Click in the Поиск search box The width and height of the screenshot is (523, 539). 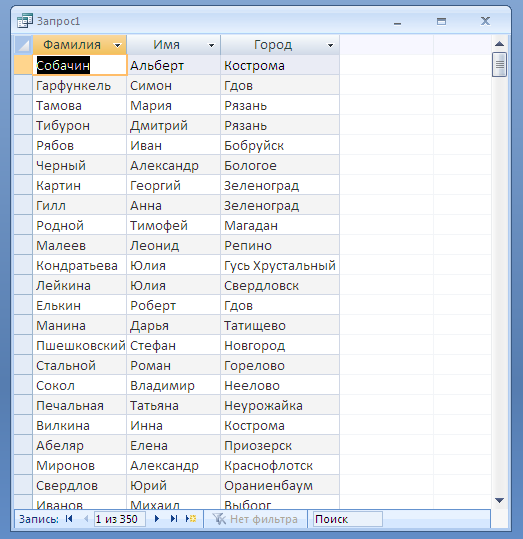pyautogui.click(x=348, y=519)
